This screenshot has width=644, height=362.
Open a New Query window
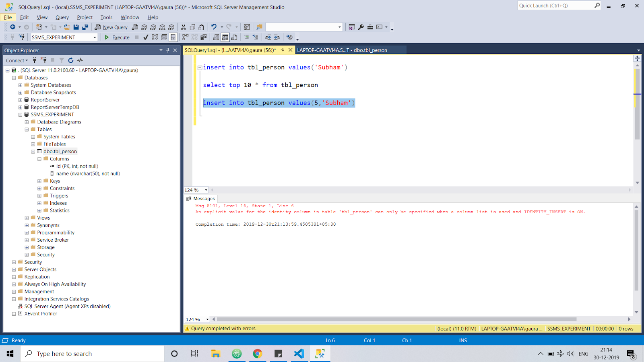click(x=111, y=27)
